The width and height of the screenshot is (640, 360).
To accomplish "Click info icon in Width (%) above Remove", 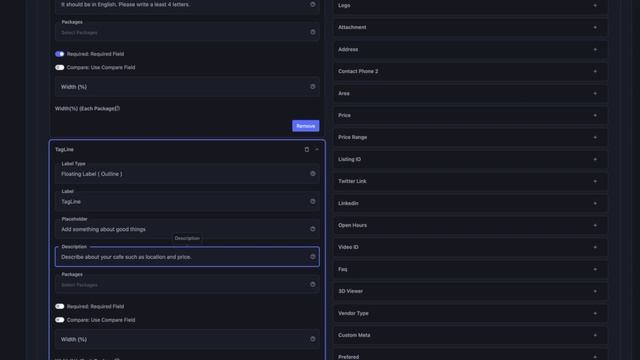I will (313, 87).
